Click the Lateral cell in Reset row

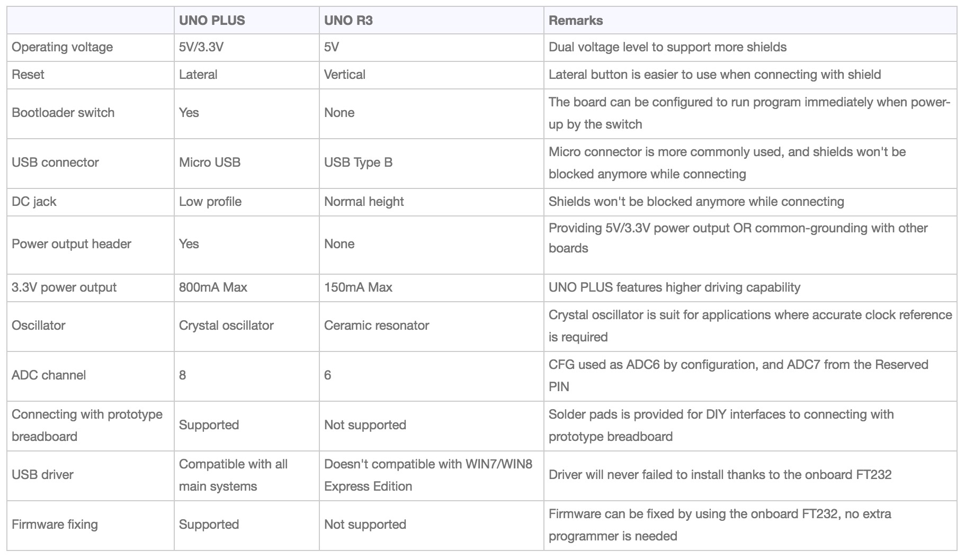198,75
